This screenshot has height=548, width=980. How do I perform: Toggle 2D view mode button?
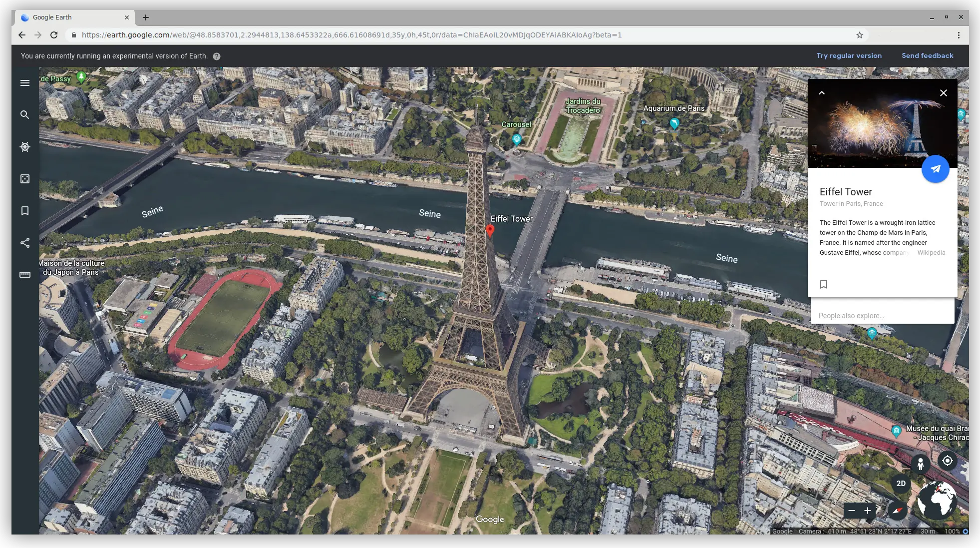[901, 483]
